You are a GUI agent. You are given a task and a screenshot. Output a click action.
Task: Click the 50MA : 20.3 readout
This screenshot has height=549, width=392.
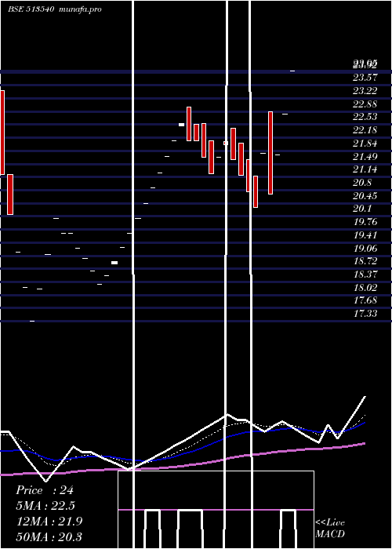coord(49,537)
